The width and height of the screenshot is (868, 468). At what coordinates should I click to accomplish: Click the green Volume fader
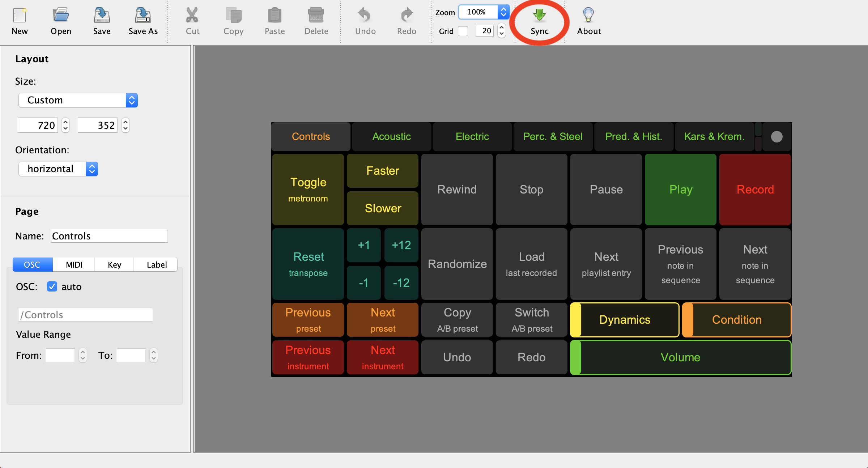pyautogui.click(x=680, y=357)
